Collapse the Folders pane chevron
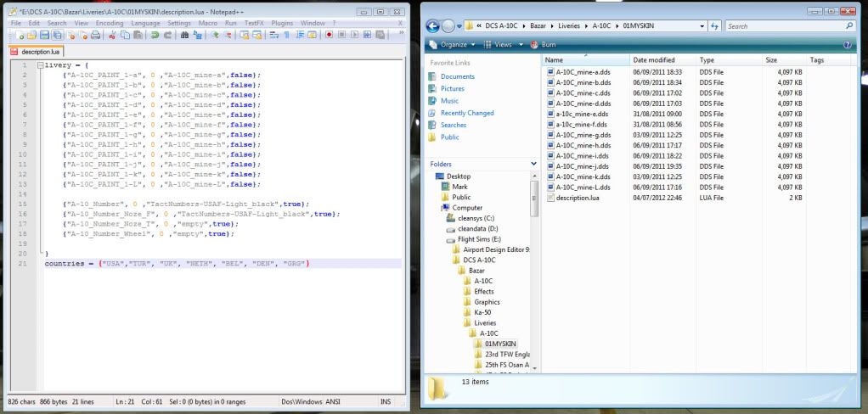 [533, 164]
